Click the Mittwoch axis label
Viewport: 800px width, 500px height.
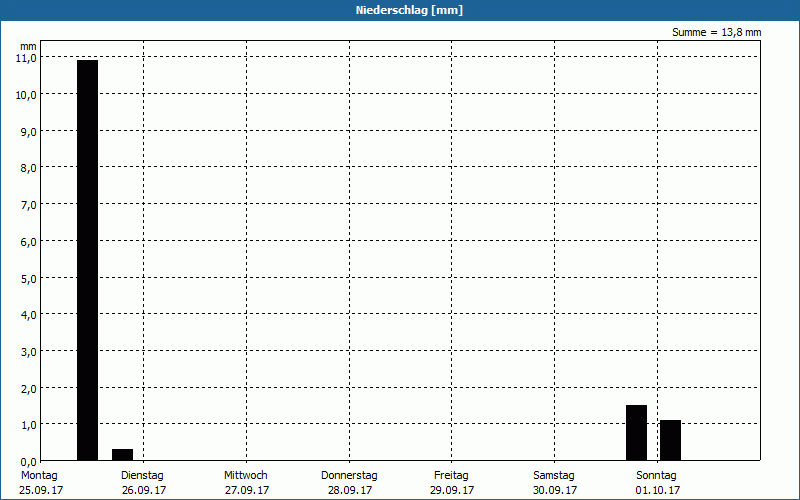245,476
